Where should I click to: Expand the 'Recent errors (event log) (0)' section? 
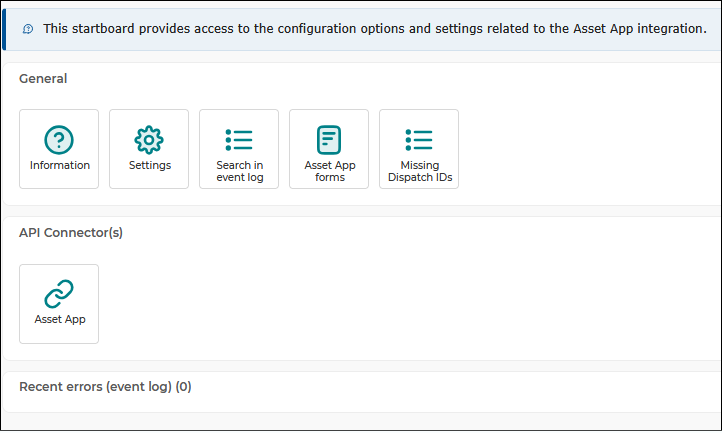point(105,386)
